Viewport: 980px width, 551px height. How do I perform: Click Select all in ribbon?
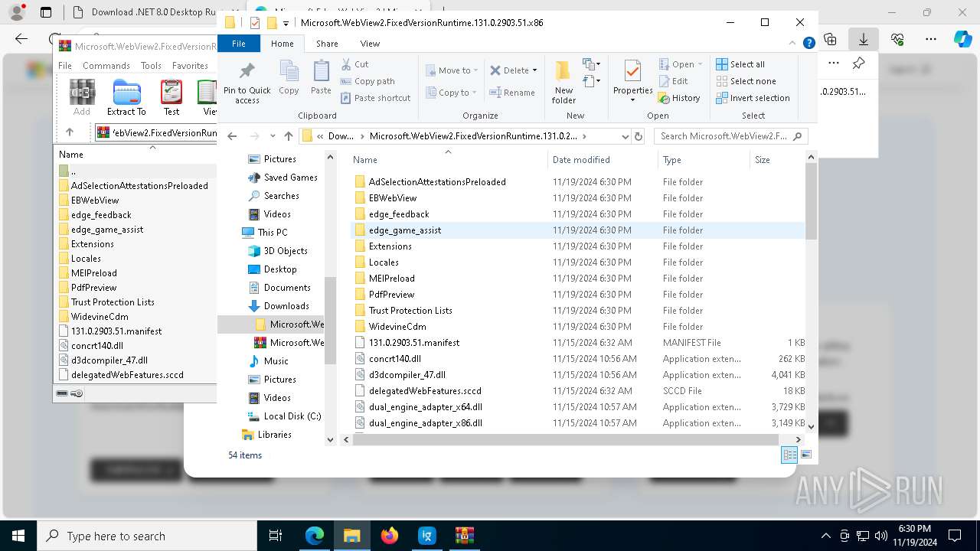740,64
